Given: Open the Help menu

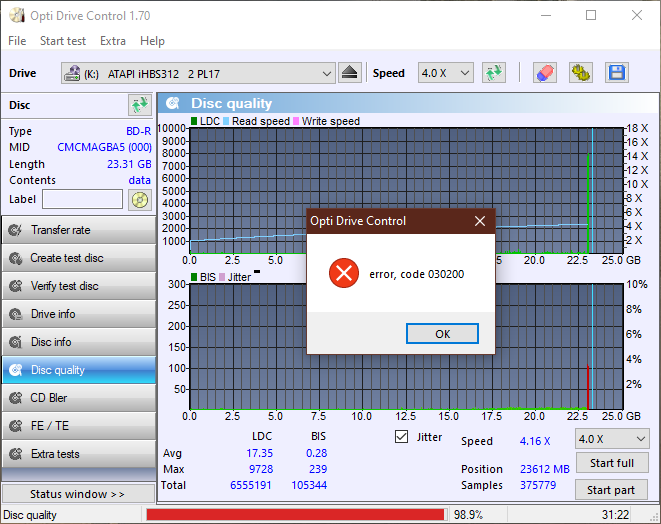Looking at the screenshot, I should (152, 41).
